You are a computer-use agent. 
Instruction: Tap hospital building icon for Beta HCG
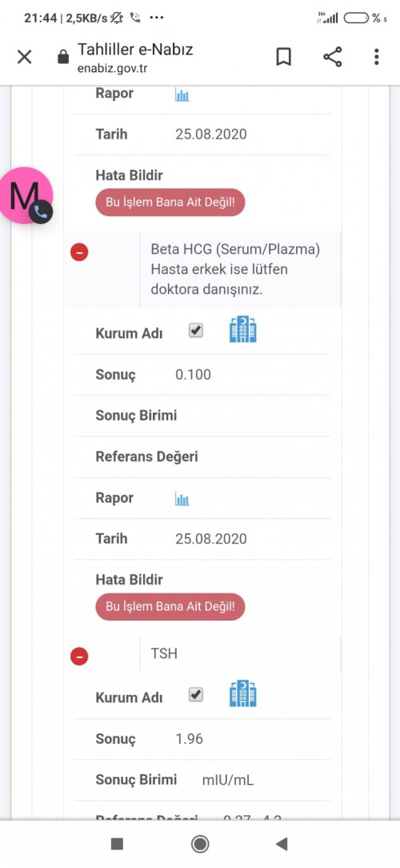click(x=243, y=330)
